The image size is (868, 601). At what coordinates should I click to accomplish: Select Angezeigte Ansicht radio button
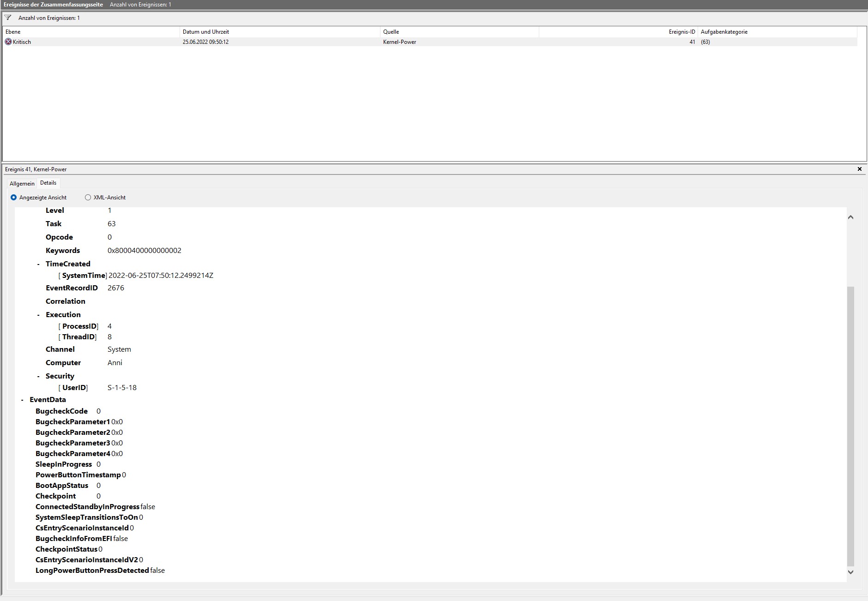coord(13,198)
